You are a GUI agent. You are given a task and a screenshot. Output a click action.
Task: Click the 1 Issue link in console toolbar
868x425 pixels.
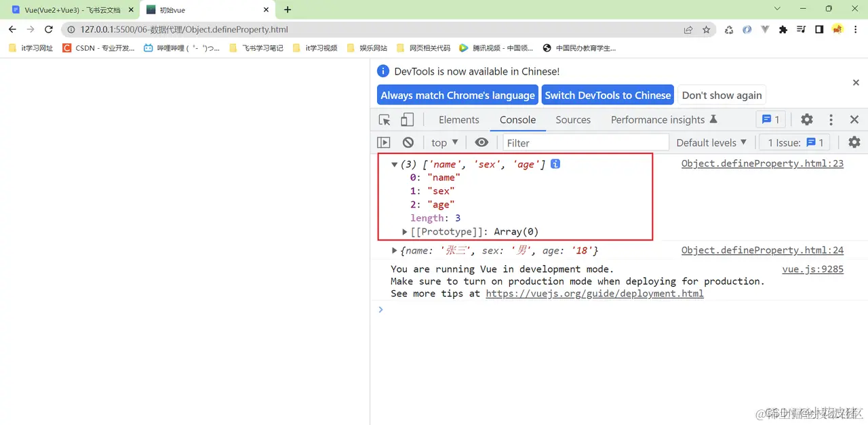[795, 142]
